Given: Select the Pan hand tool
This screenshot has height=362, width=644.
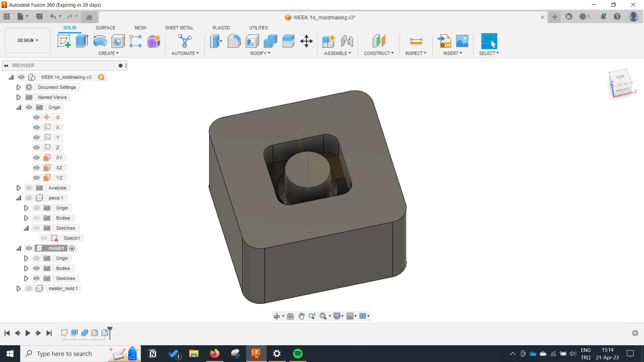Looking at the screenshot, I should tap(301, 316).
